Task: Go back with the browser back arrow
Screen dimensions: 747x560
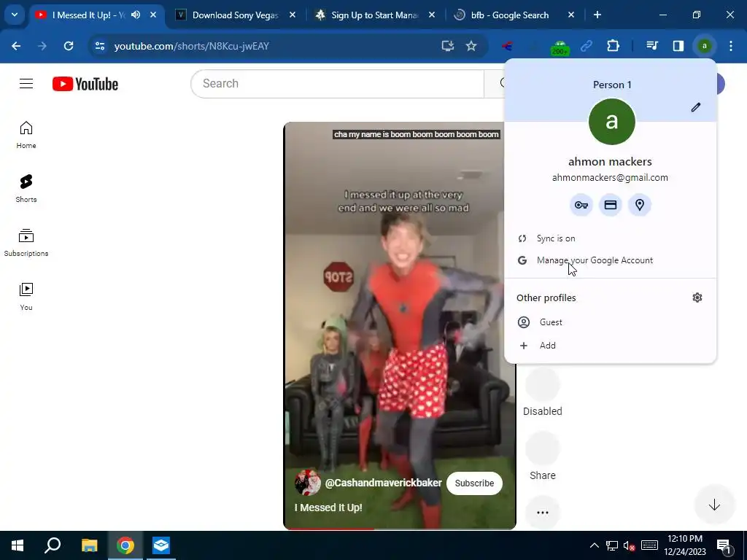Action: 16,46
